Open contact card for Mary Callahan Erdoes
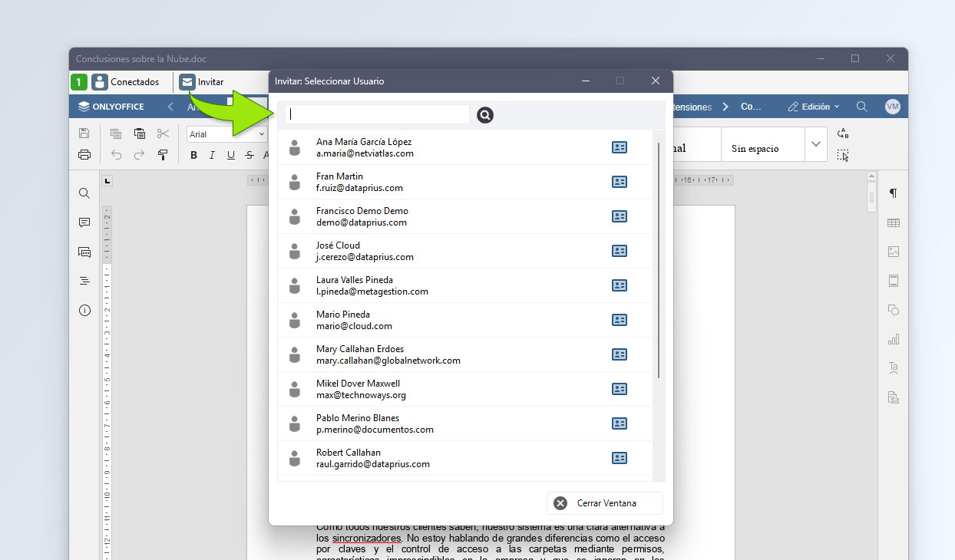This screenshot has height=560, width=955. tap(620, 354)
